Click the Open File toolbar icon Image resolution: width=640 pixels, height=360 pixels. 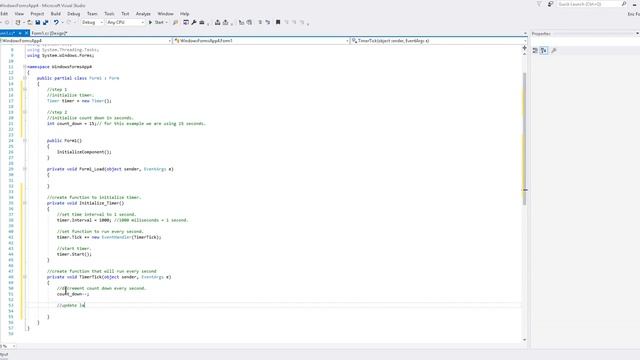29,22
